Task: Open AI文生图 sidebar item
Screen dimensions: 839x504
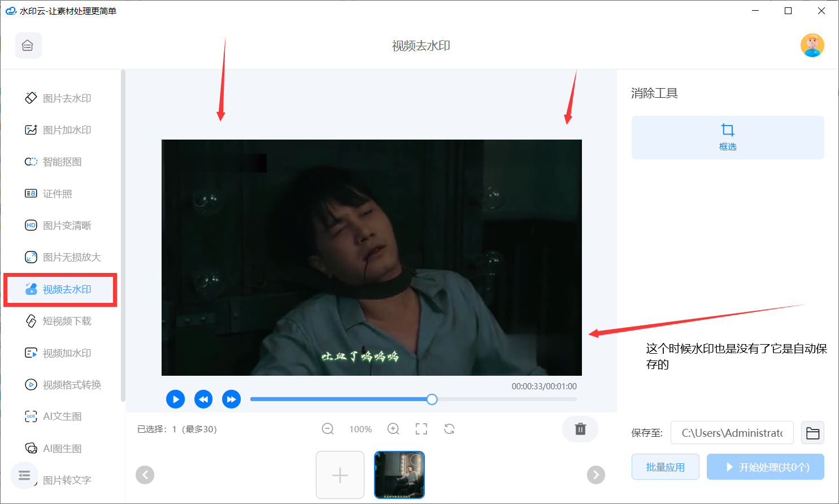Action: tap(54, 416)
